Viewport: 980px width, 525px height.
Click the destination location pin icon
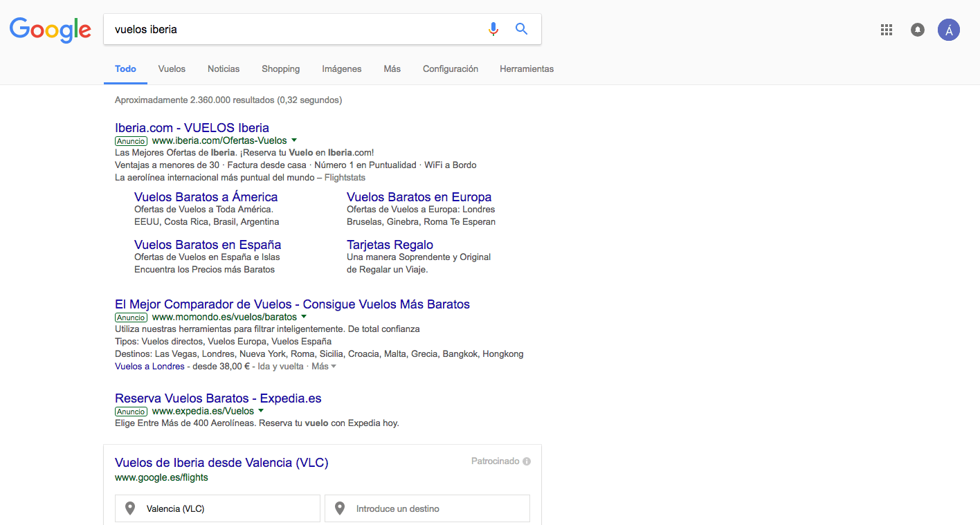(339, 508)
